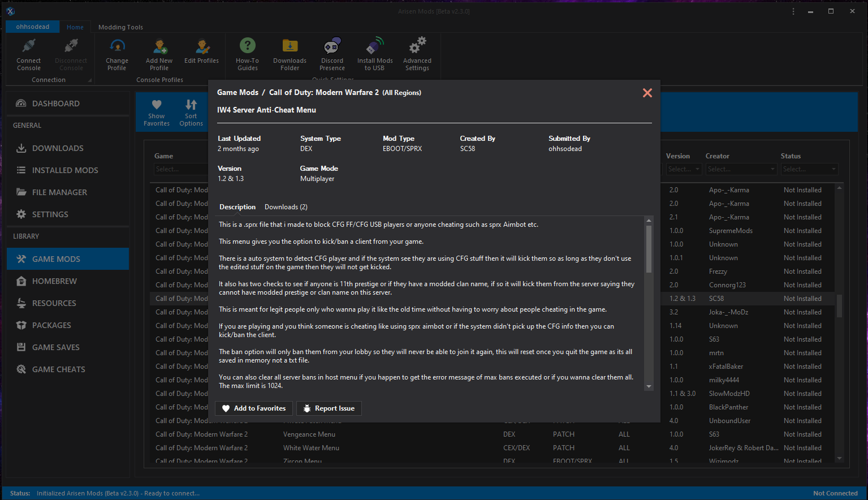This screenshot has height=500, width=868.
Task: Close the mod details dialog with the X
Action: pos(647,93)
